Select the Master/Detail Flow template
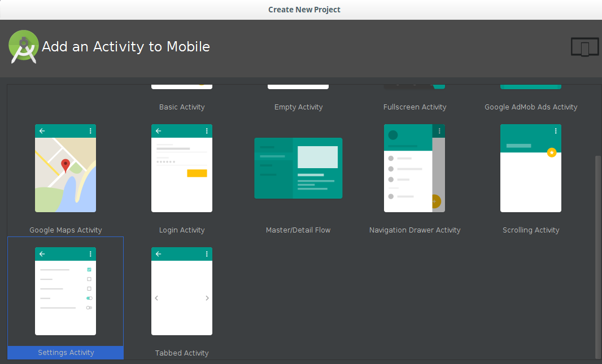The image size is (602, 364). point(298,168)
